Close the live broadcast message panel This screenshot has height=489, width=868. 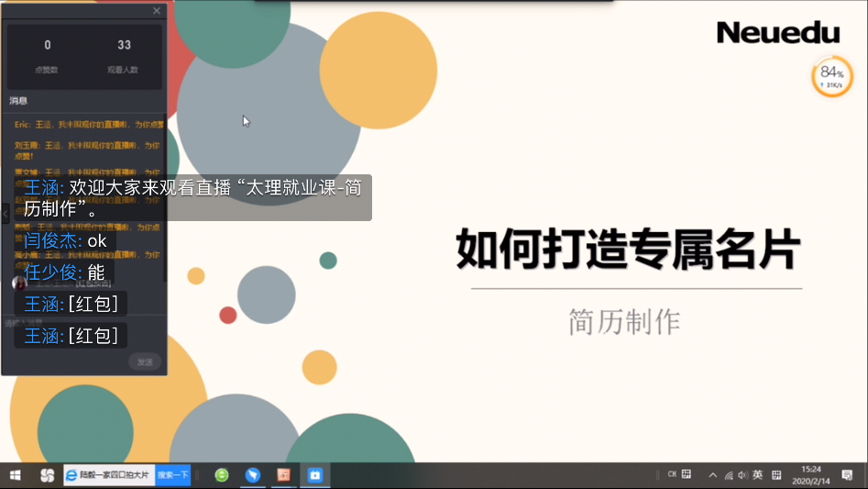coord(157,11)
